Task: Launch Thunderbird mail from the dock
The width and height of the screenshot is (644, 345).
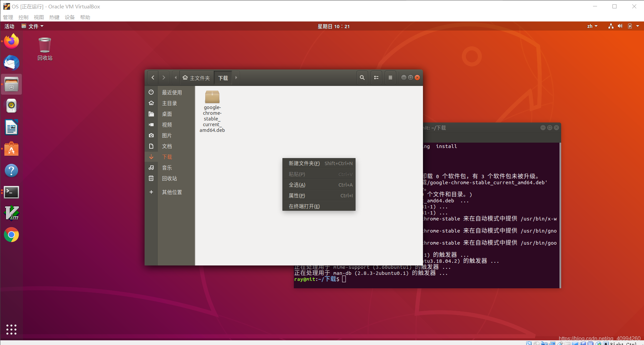Action: click(11, 63)
